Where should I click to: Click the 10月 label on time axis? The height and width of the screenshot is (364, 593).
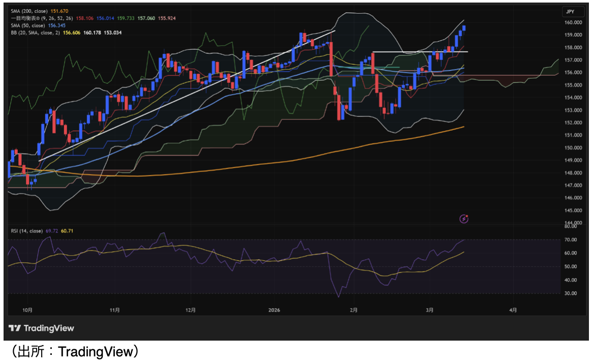(28, 310)
